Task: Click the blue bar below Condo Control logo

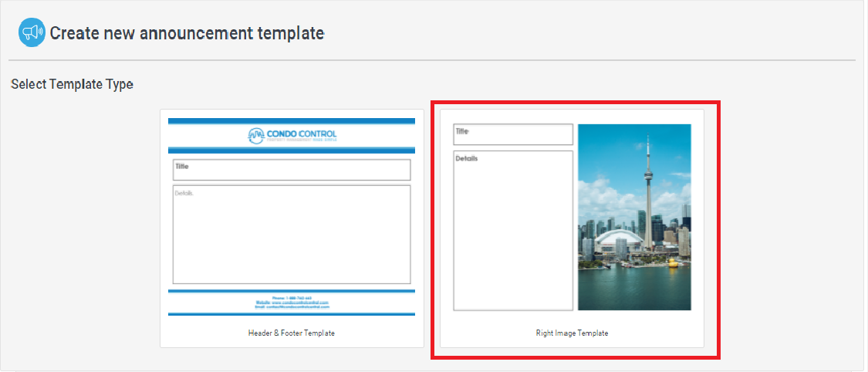Action: (x=292, y=150)
